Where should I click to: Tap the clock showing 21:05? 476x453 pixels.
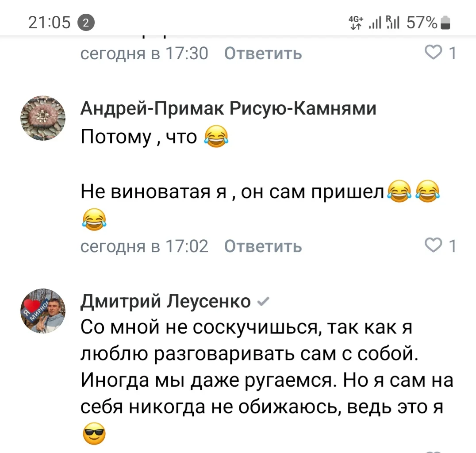coord(50,21)
